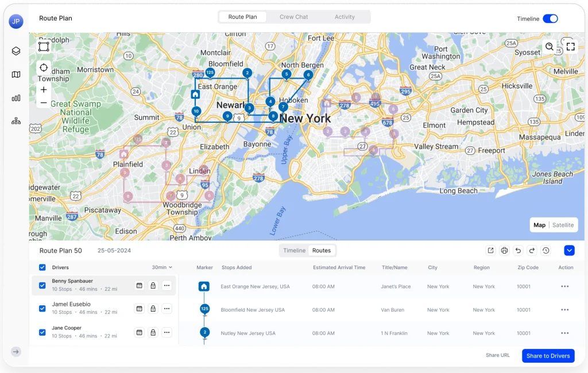Open calendar for Jane Cooper
Viewport: 588px width, 373px height.
(139, 332)
